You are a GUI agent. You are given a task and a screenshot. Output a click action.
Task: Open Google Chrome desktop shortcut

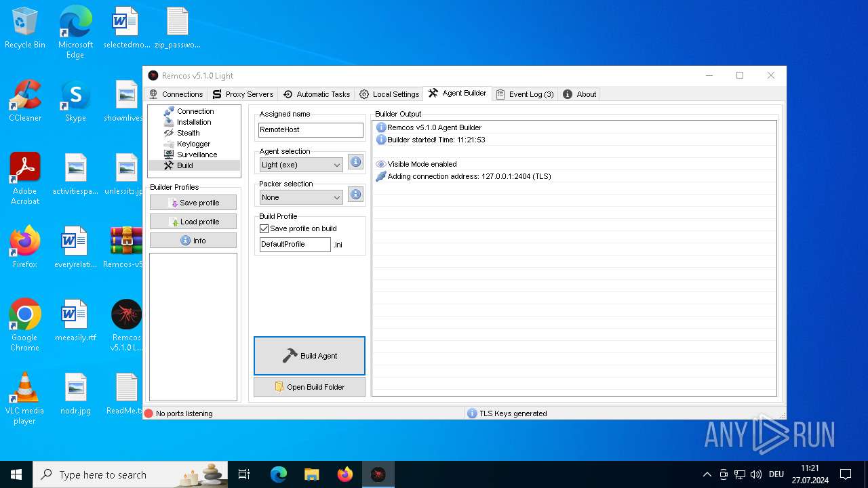tap(25, 325)
